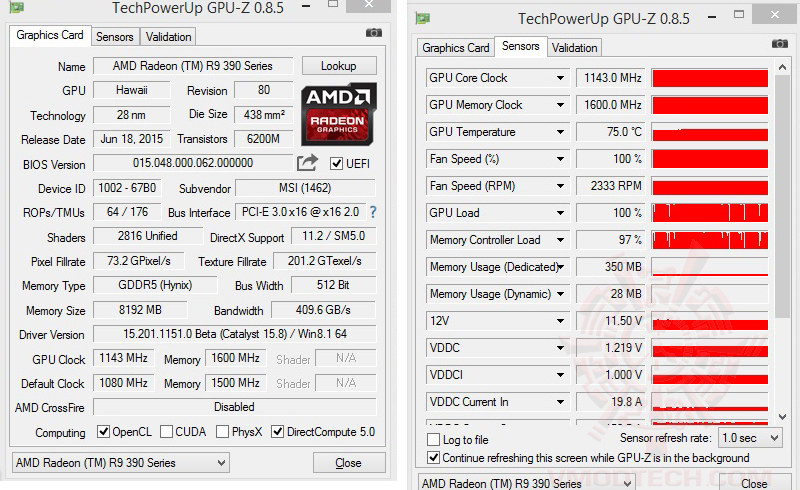Uncheck Continue refreshing in background option
Viewport: 800px width, 490px height.
click(434, 458)
